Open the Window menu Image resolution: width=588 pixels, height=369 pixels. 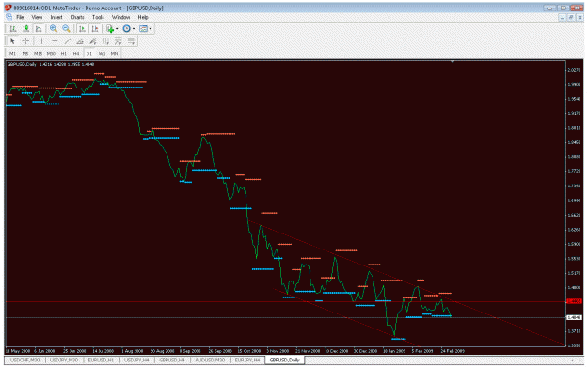point(120,17)
